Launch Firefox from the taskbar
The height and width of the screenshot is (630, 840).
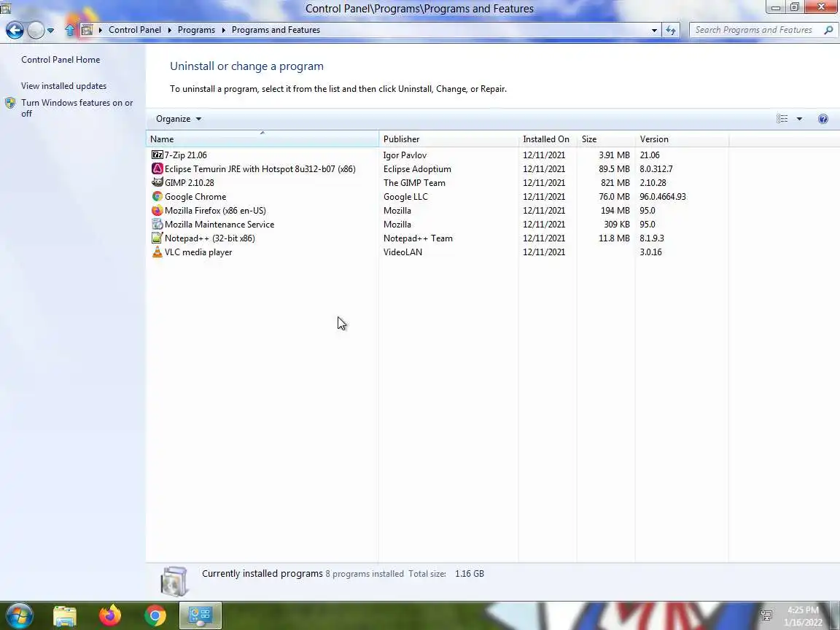click(x=110, y=615)
